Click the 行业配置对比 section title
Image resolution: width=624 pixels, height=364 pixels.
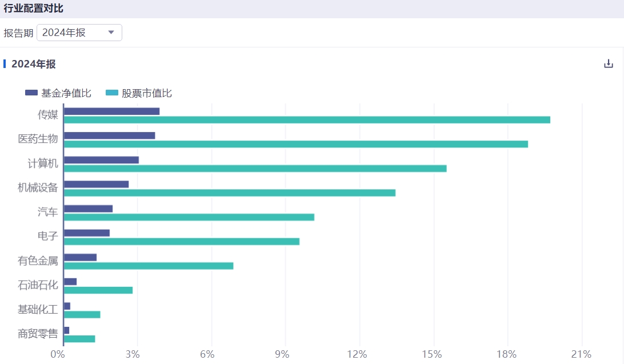point(34,9)
